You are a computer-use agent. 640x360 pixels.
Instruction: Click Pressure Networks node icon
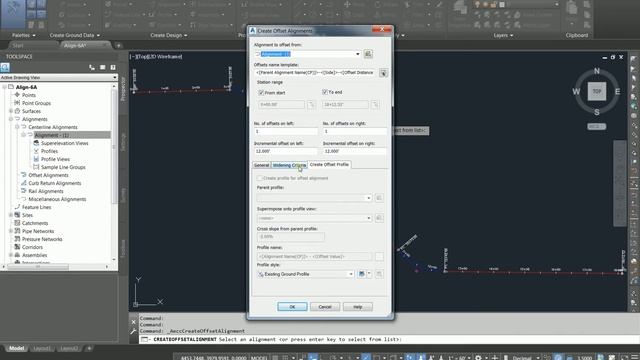tap(17, 239)
